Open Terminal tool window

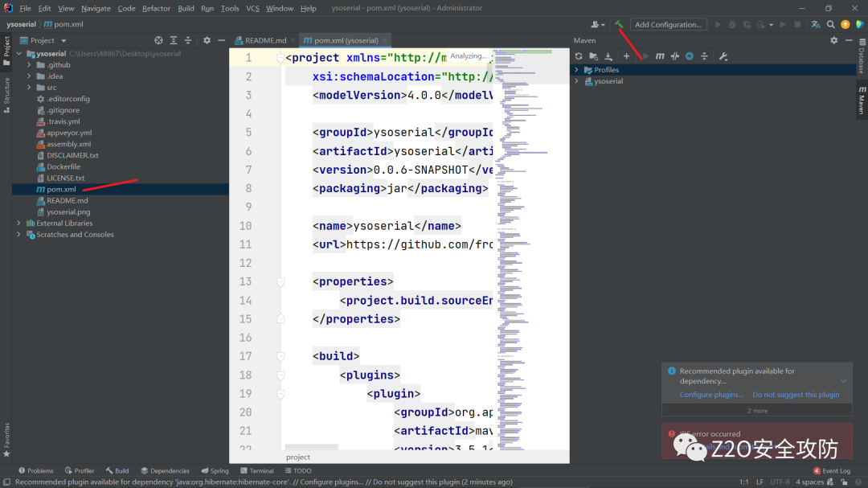[x=257, y=471]
